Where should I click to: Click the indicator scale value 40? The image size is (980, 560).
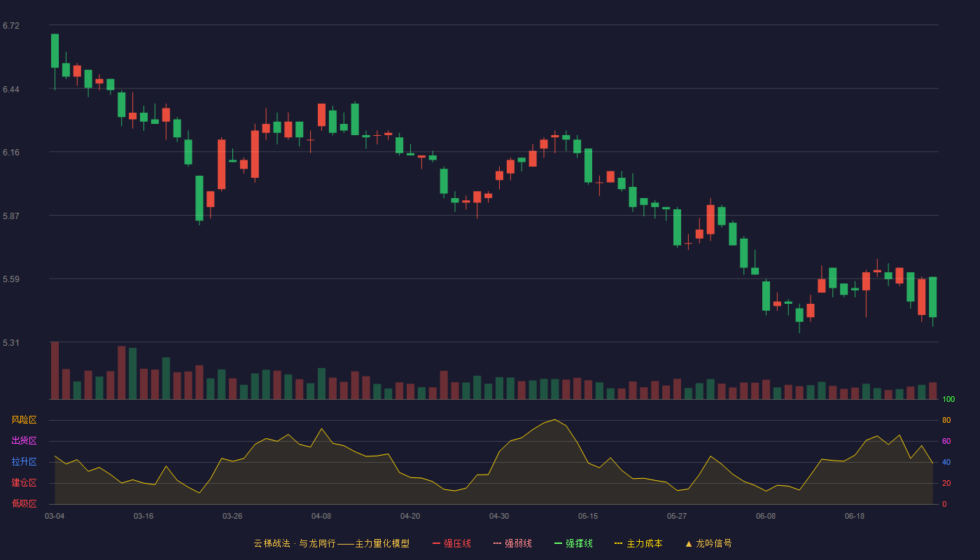coord(946,463)
